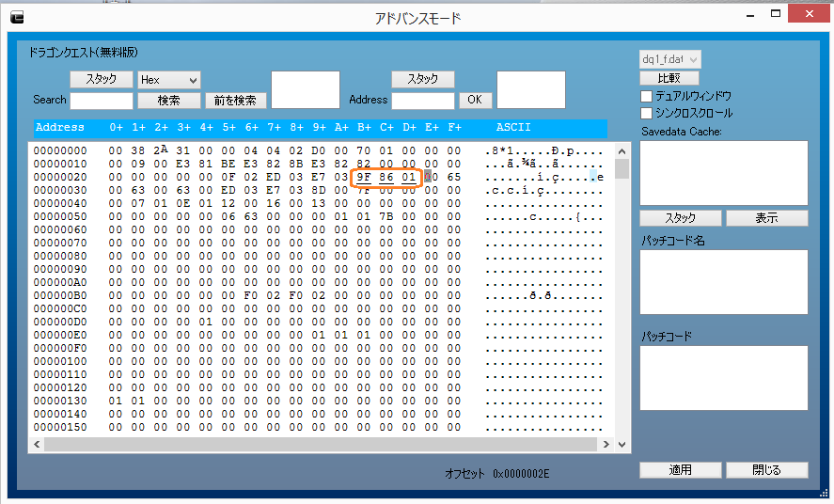Focus the Address input field
The image size is (834, 504).
pos(422,100)
